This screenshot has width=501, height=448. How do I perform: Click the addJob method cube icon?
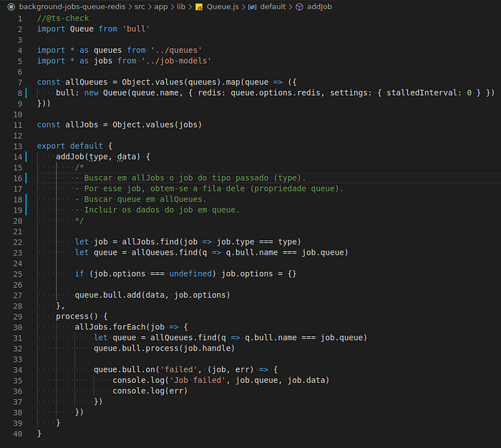[299, 7]
